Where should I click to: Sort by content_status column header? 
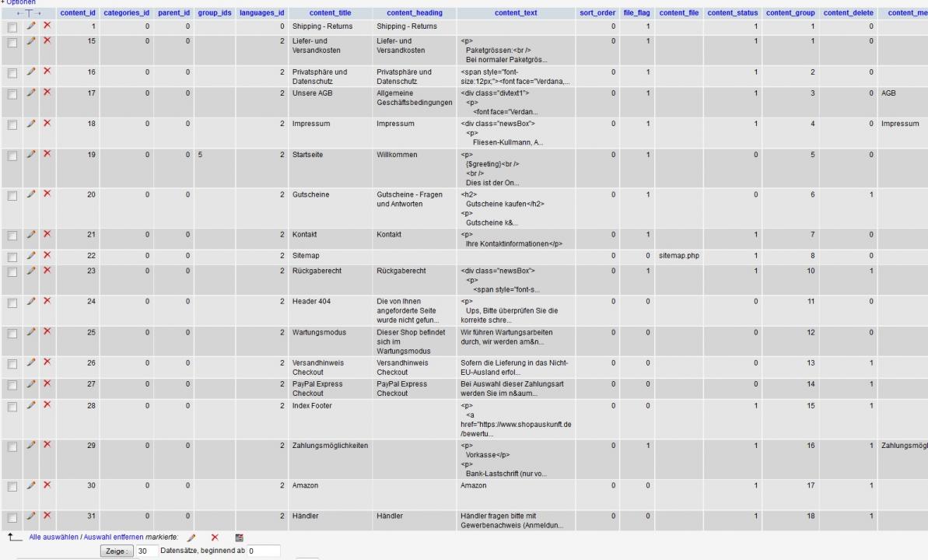pyautogui.click(x=733, y=14)
